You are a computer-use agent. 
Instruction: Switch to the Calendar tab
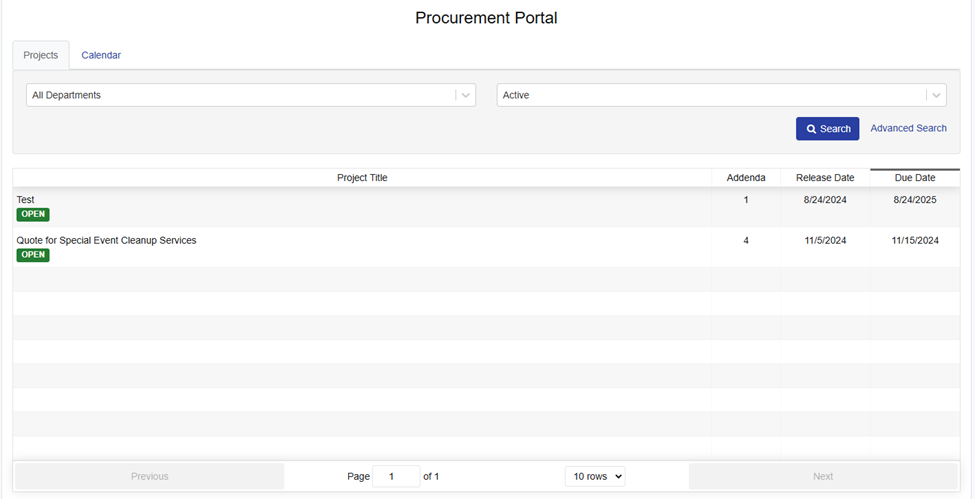pos(101,55)
